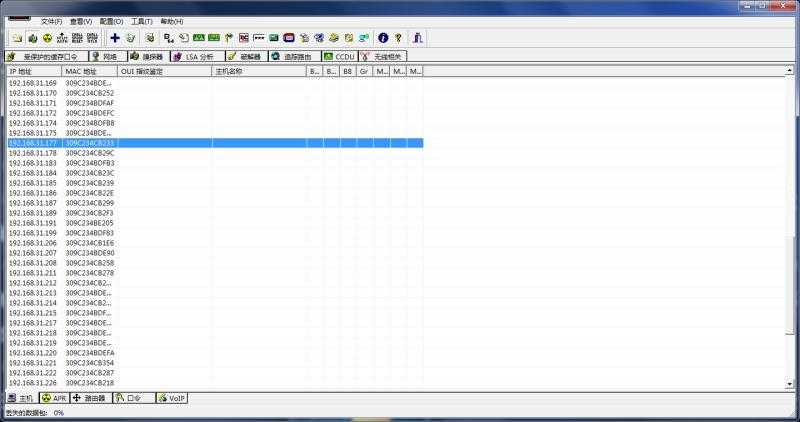Select host row 192.168.31.187

(215, 203)
